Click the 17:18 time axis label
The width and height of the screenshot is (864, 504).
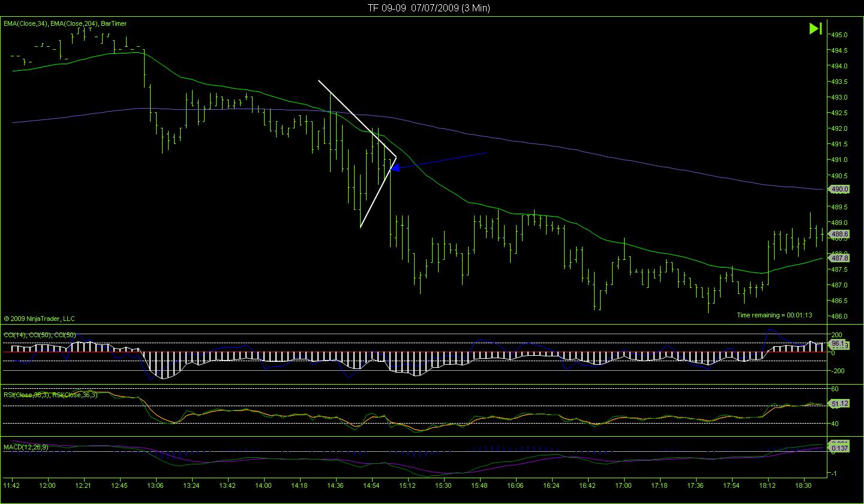(659, 485)
